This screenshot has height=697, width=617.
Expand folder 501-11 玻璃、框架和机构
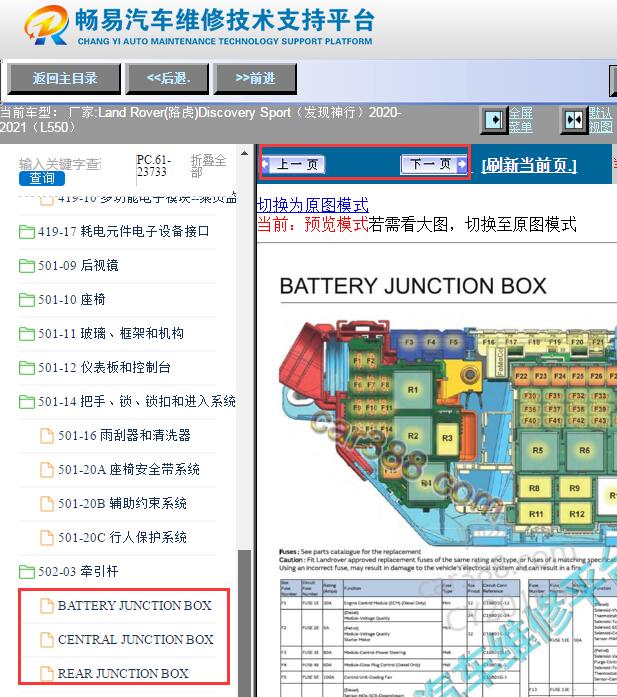click(111, 333)
